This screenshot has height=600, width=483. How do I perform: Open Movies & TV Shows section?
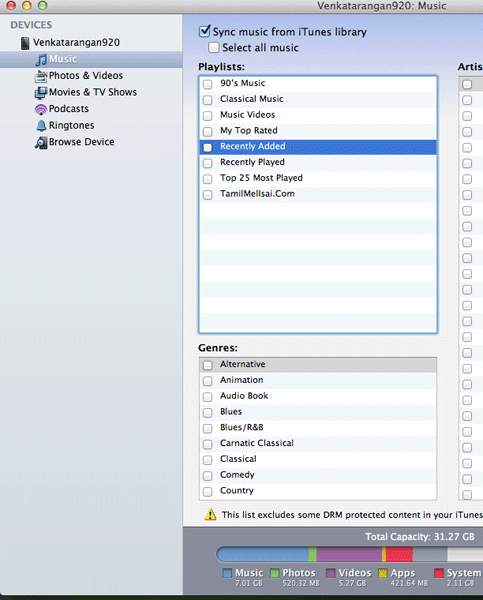click(93, 92)
